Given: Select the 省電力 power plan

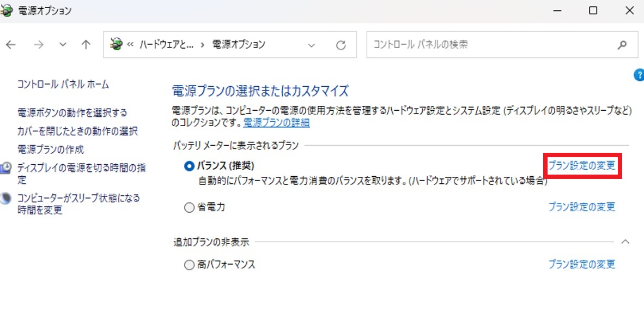Looking at the screenshot, I should (189, 208).
